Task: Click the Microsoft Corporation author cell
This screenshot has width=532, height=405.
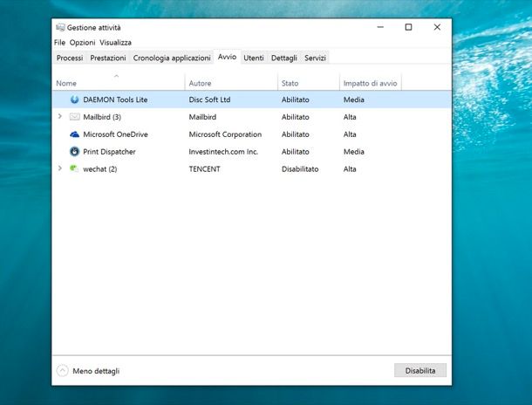Action: [225, 134]
